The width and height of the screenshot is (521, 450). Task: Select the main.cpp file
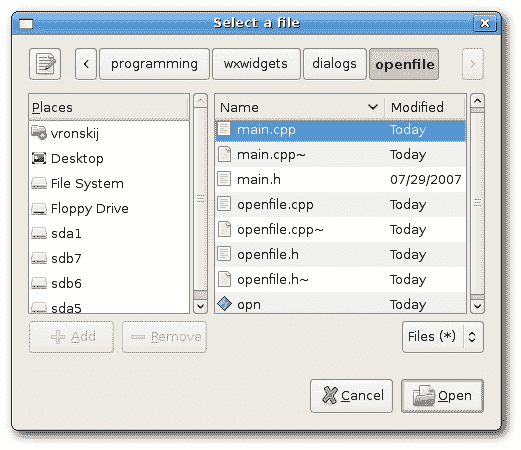pos(340,130)
